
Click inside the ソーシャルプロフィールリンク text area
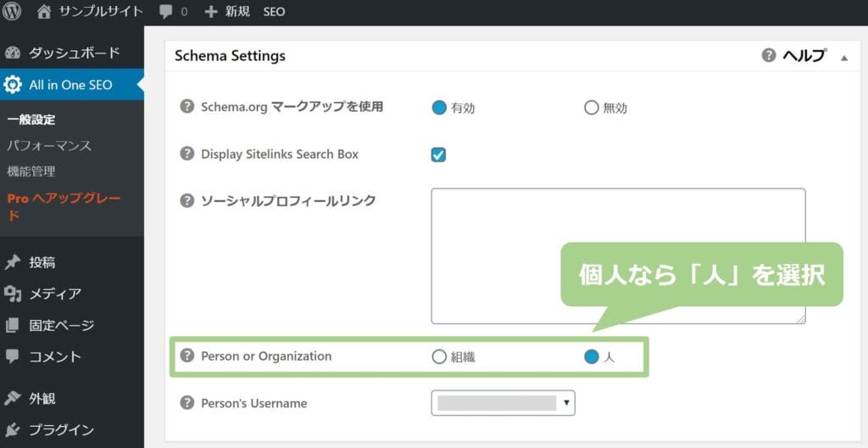[618, 256]
